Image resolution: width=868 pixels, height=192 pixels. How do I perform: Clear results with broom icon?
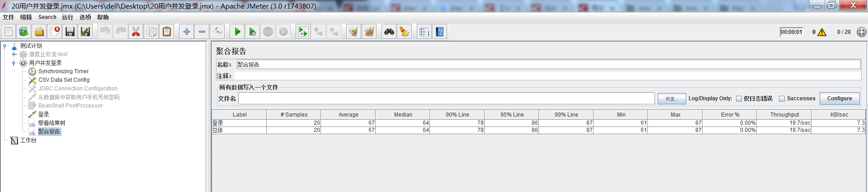coord(354,32)
